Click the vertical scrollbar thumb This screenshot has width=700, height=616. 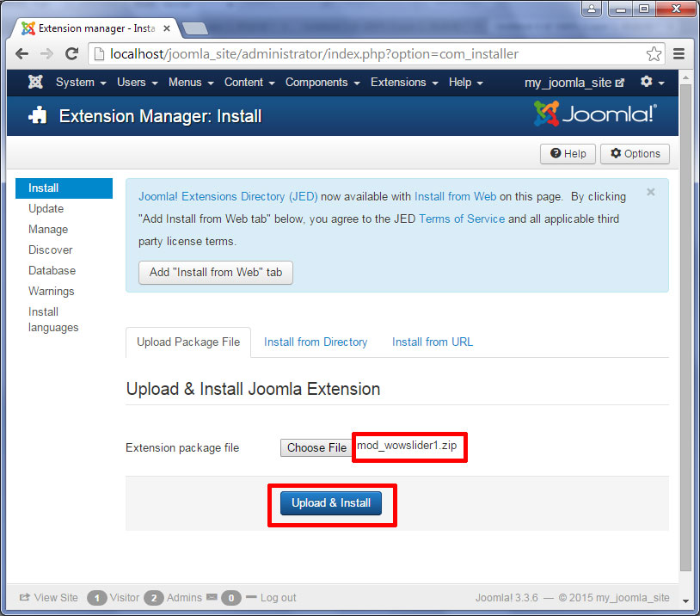tap(685, 327)
